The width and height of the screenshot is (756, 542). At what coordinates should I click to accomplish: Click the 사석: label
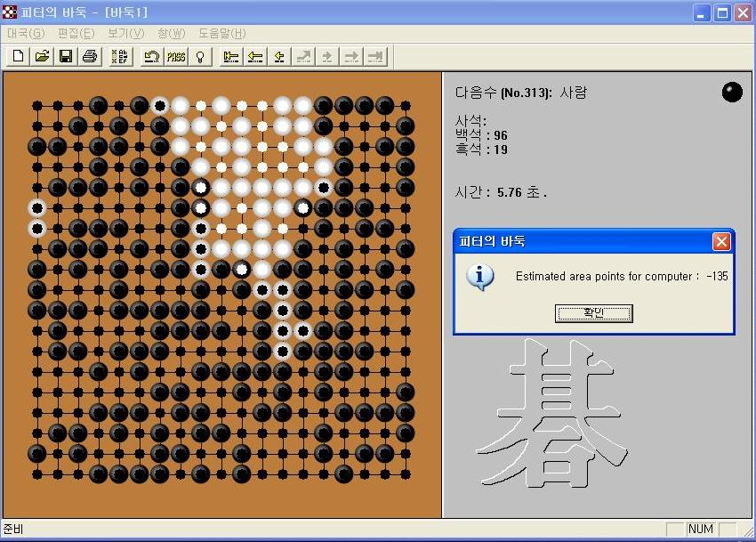click(470, 120)
